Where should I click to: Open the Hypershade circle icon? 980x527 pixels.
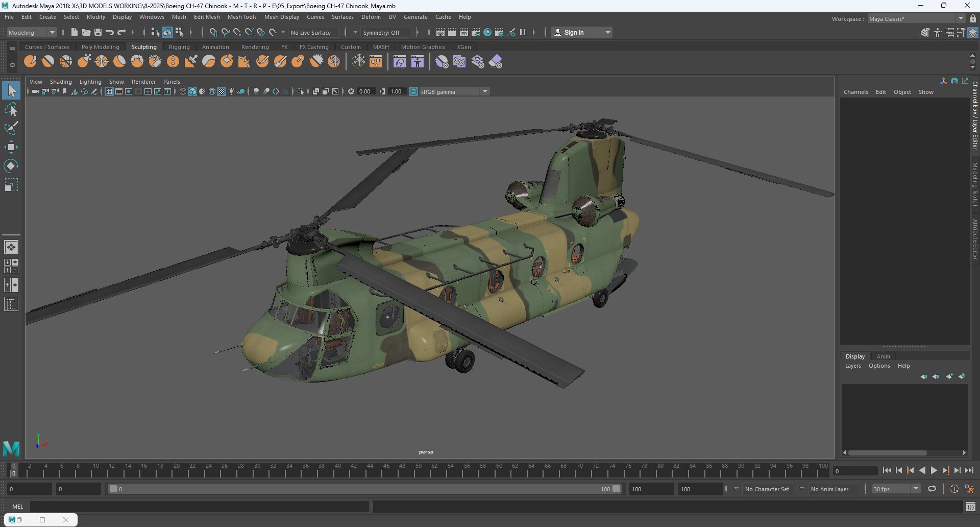point(487,32)
